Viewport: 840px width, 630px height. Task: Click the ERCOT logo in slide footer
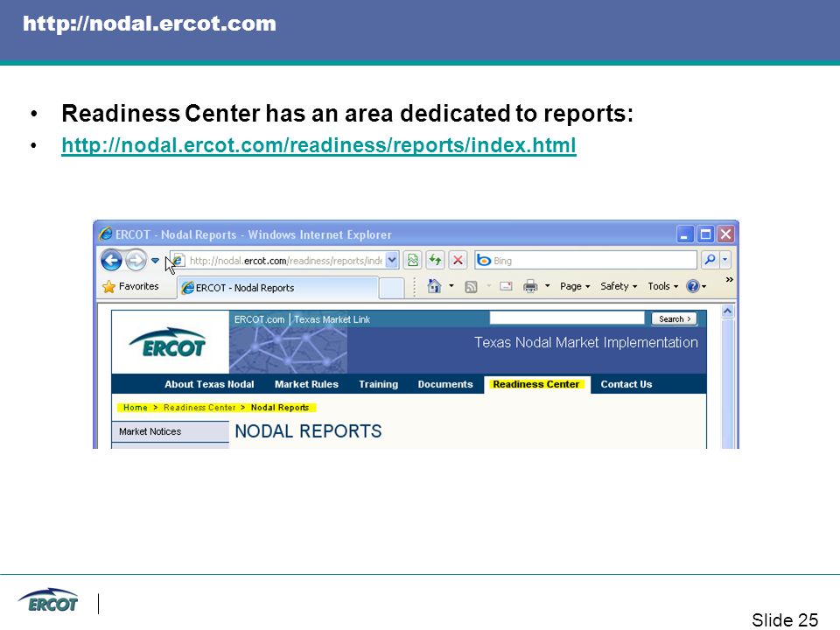(47, 600)
